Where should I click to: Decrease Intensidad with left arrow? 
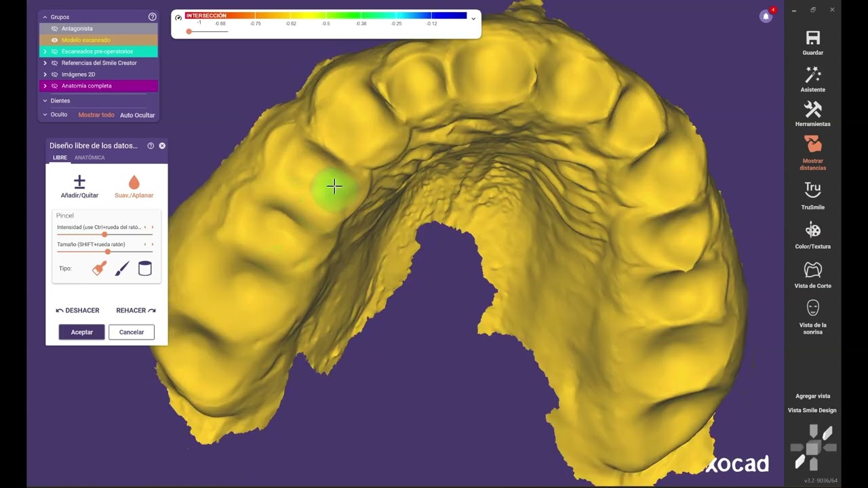click(144, 228)
